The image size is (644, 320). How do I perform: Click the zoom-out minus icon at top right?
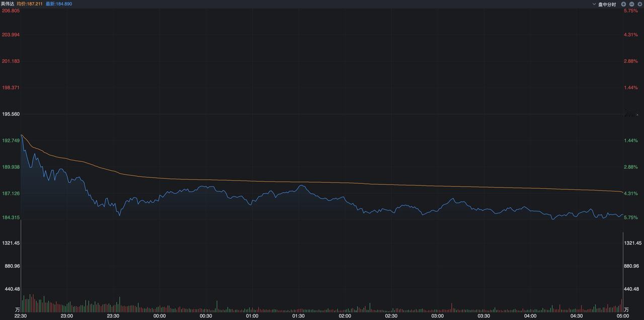coord(631,4)
